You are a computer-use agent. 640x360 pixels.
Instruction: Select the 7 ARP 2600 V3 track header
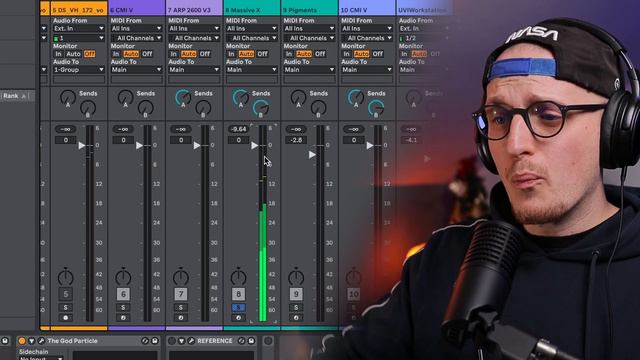click(194, 10)
